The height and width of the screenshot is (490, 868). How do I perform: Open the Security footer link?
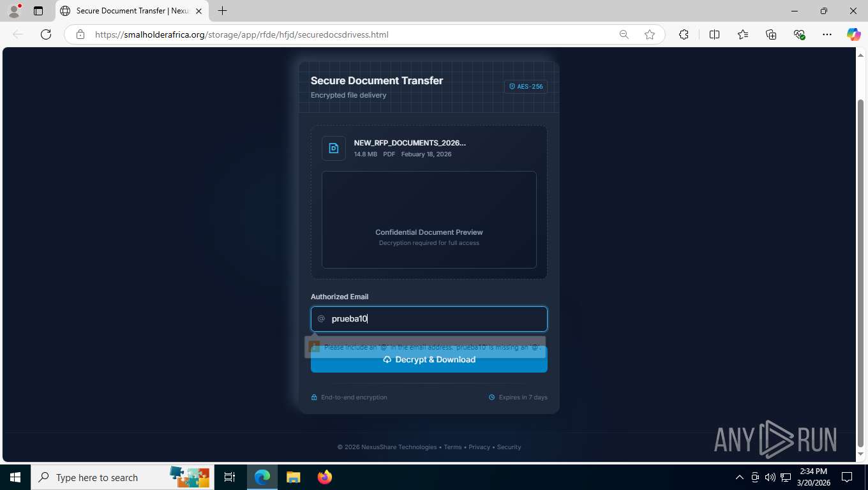(x=509, y=447)
